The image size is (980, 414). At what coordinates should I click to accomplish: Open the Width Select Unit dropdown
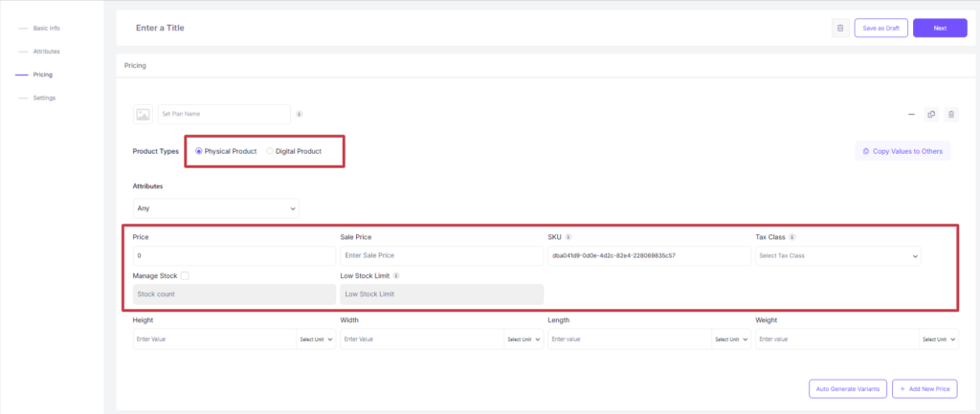tap(523, 339)
